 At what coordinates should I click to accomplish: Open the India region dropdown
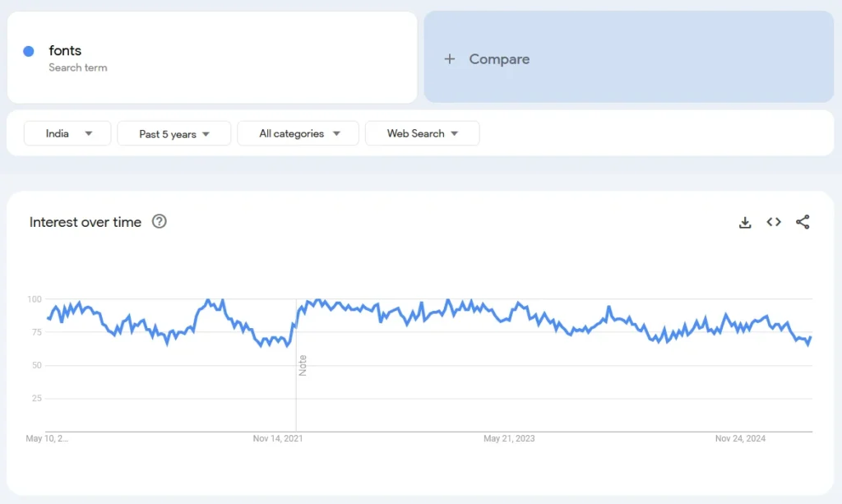click(x=67, y=133)
